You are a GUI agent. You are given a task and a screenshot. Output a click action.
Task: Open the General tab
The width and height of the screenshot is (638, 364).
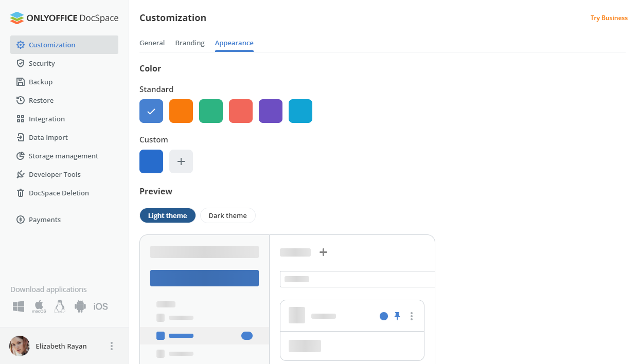[152, 43]
